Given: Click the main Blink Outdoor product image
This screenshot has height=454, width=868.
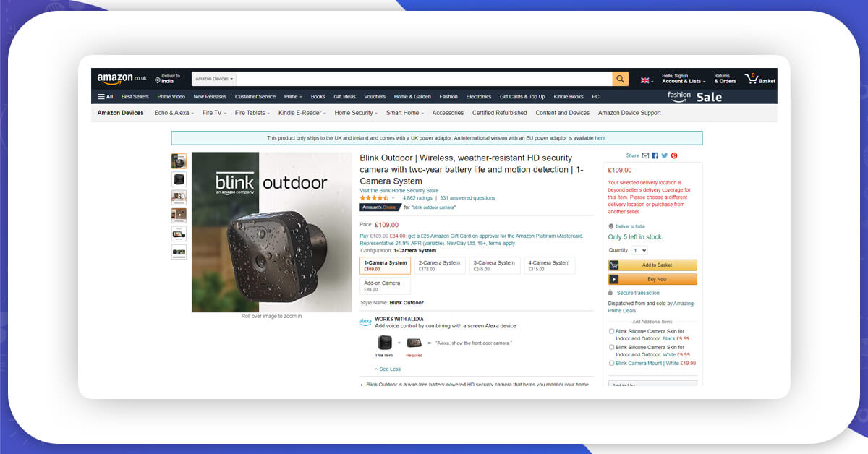Looking at the screenshot, I should pyautogui.click(x=271, y=232).
